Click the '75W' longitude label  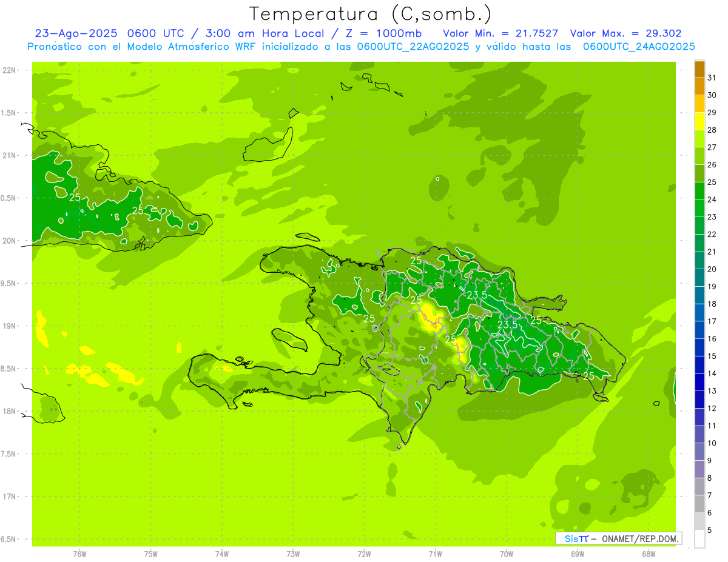click(x=151, y=554)
